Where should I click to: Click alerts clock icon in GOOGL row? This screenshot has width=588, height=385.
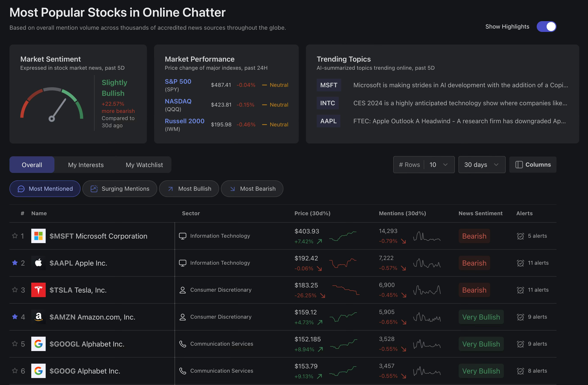point(520,344)
